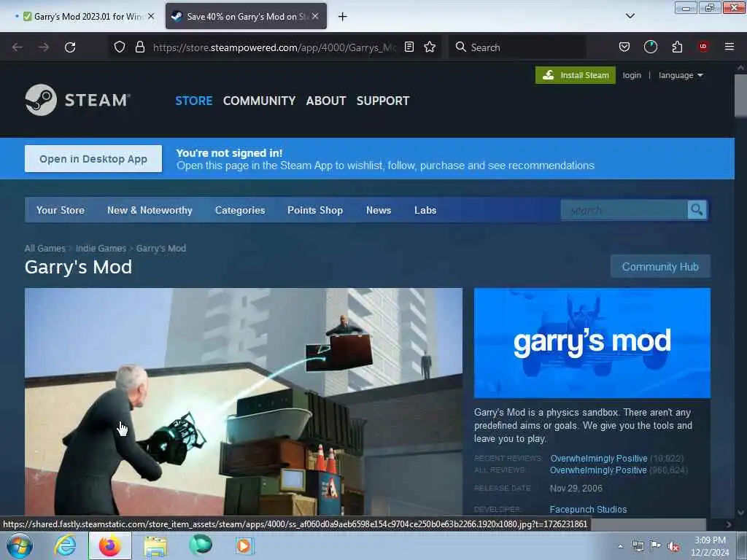Bookmark this page with star icon

coord(430,47)
